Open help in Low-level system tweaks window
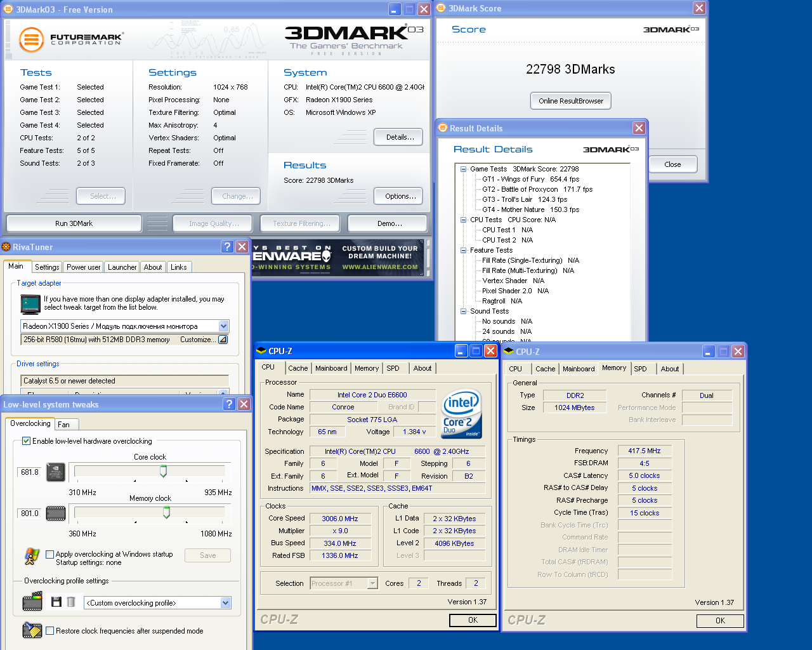The width and height of the screenshot is (812, 650). coord(230,404)
